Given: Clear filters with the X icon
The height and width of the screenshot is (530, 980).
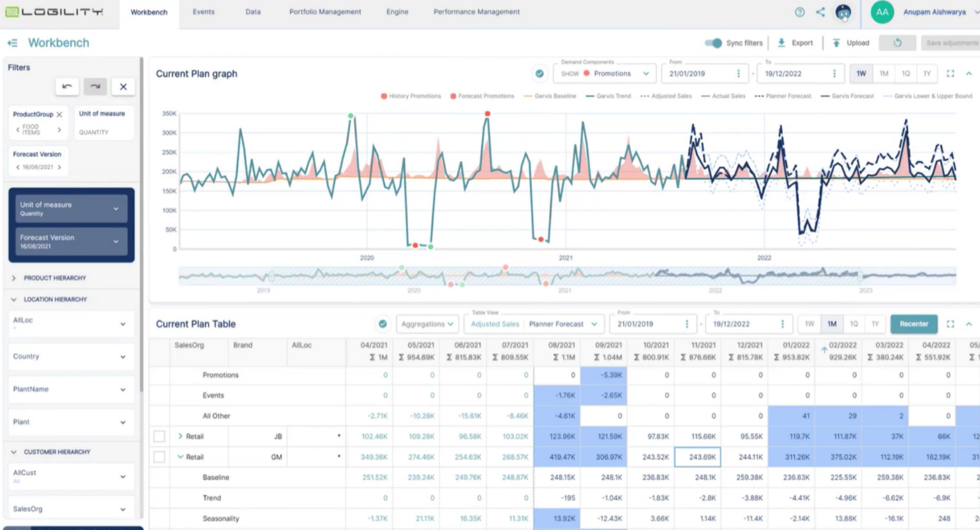Looking at the screenshot, I should 123,87.
